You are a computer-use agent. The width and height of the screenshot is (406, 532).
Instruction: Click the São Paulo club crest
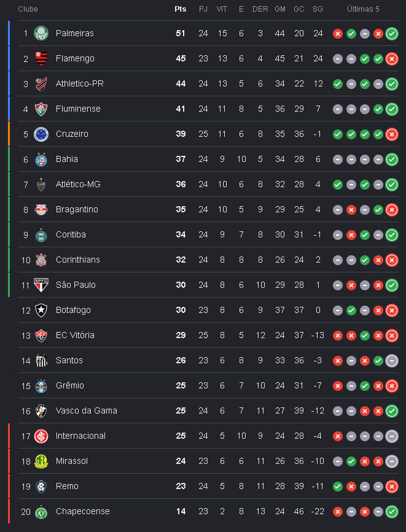(x=41, y=285)
